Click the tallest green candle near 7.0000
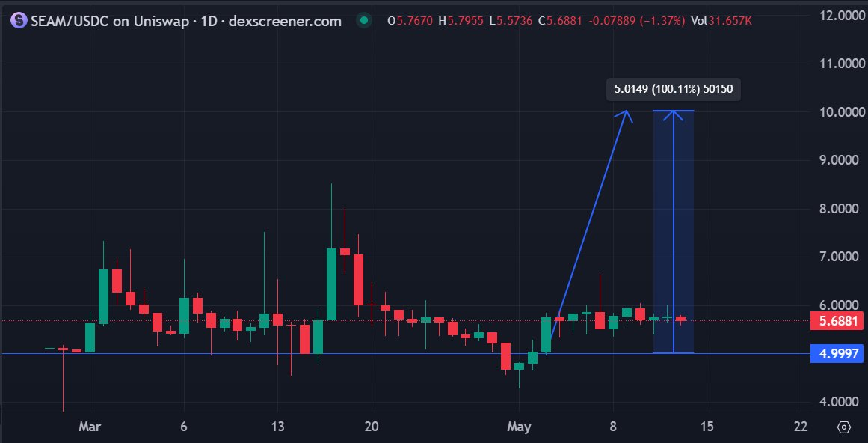Image resolution: width=868 pixels, height=443 pixels. pos(331,284)
